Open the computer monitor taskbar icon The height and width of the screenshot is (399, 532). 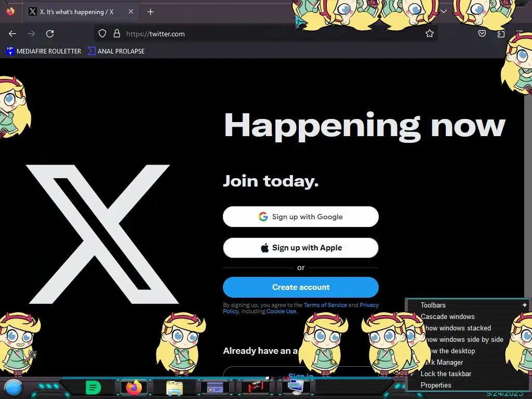pyautogui.click(x=296, y=387)
